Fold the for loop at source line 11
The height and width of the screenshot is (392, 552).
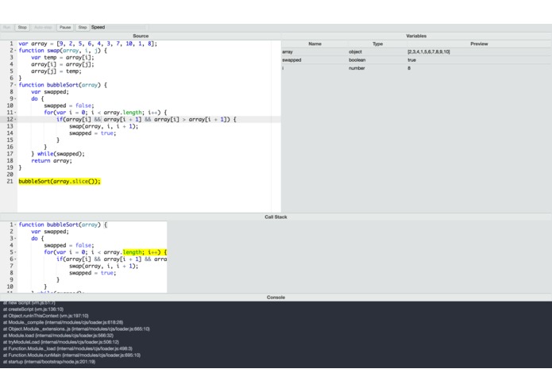coord(16,113)
